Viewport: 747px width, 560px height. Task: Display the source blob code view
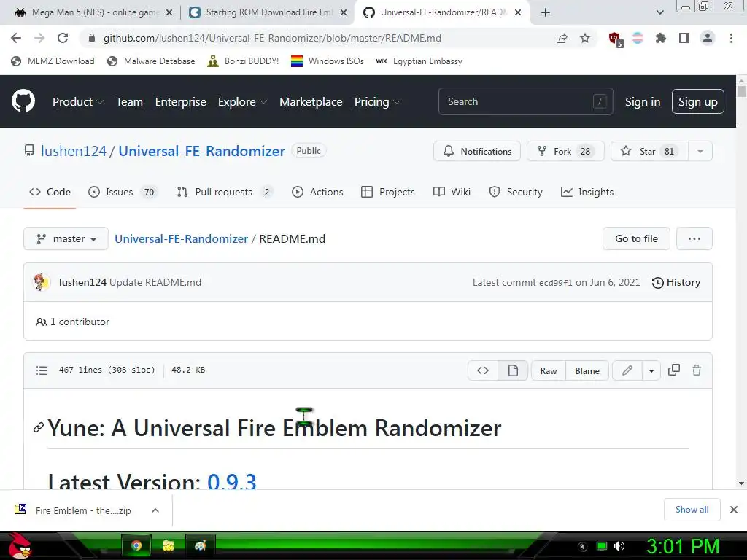click(483, 370)
